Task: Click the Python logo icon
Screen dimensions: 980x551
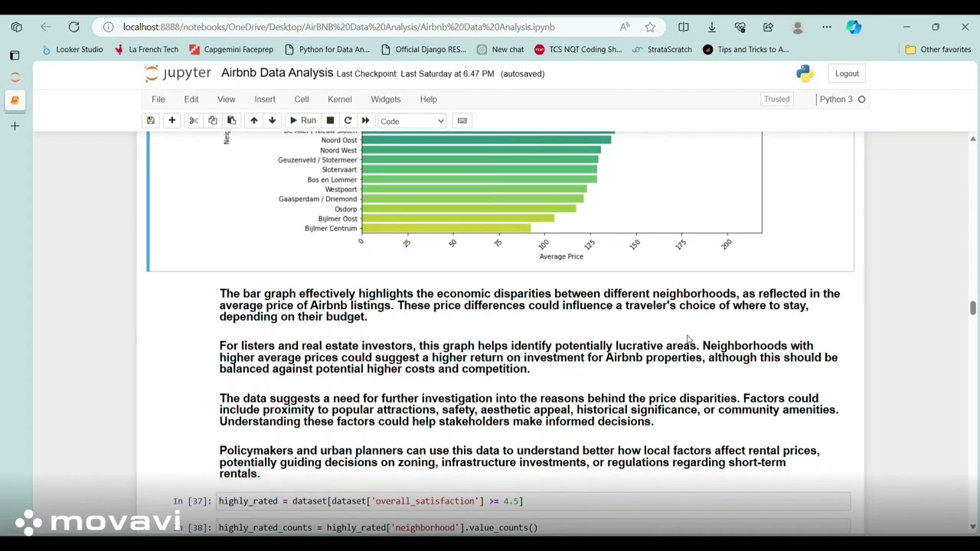Action: pyautogui.click(x=805, y=73)
